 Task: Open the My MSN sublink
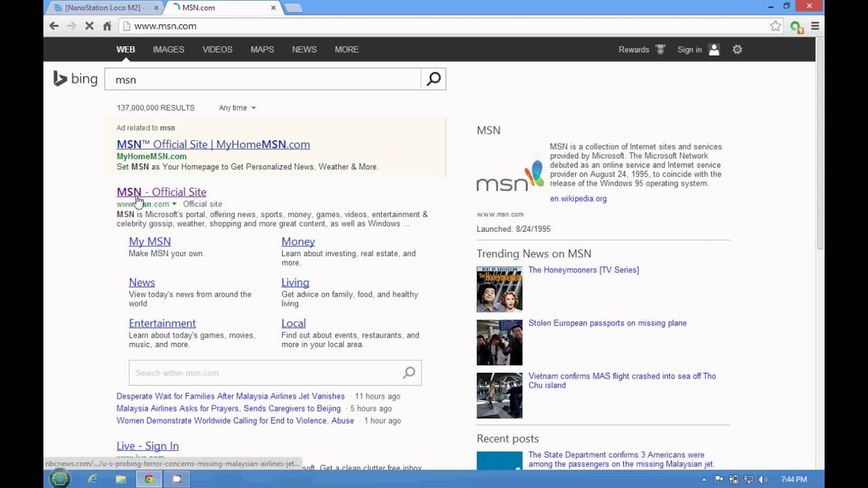click(150, 241)
